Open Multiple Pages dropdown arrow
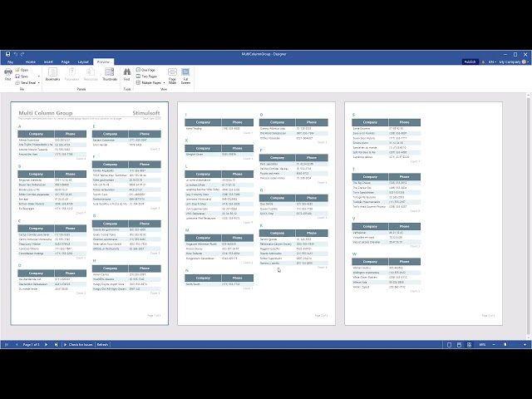 pos(165,82)
